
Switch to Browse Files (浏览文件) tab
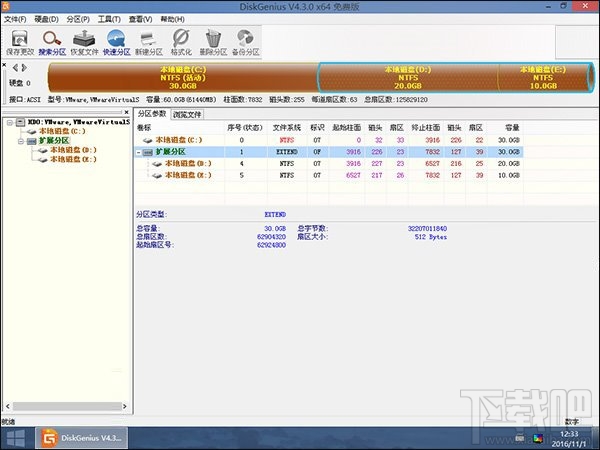pos(187,114)
